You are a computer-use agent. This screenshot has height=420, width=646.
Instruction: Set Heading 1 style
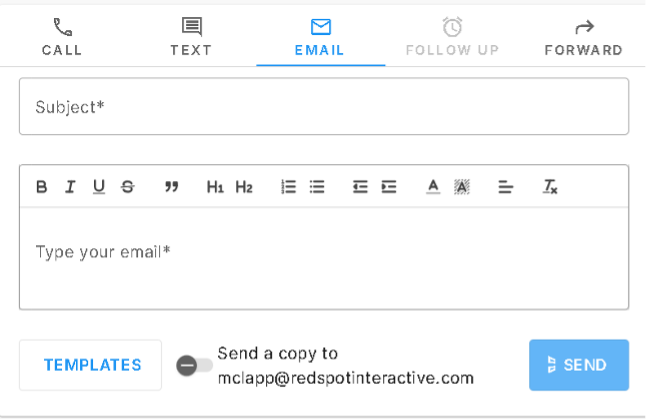click(x=215, y=187)
